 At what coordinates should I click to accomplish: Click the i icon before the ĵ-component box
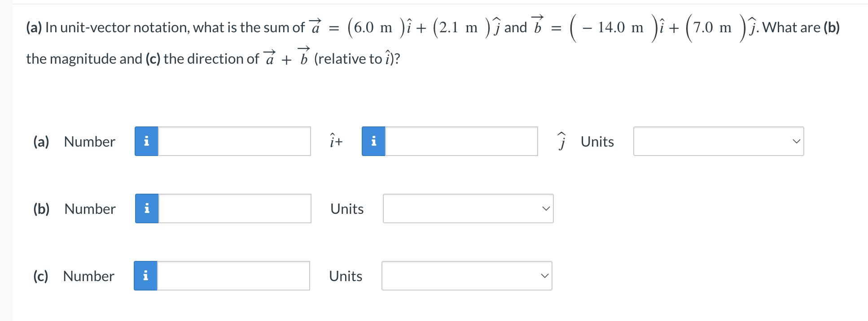tap(373, 141)
